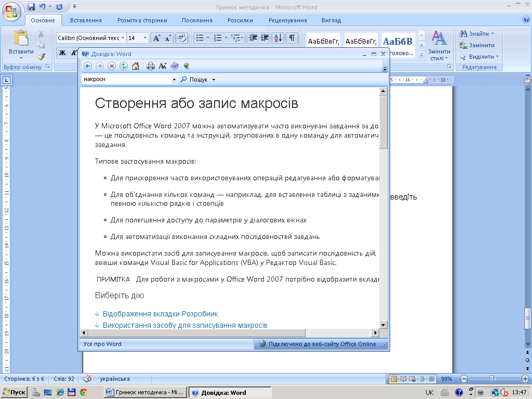The image size is (532, 399).
Task: Increase font size with the grow-font icon
Action: [156, 38]
